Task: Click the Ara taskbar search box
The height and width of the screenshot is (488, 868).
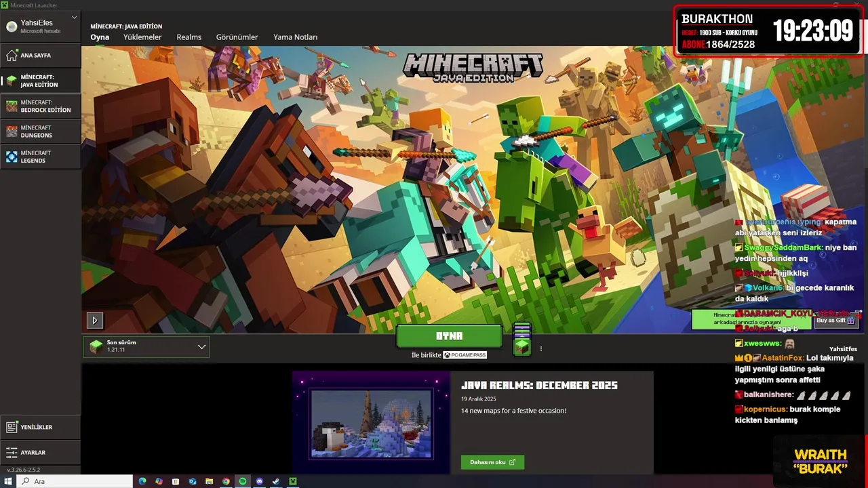Action: tap(74, 481)
